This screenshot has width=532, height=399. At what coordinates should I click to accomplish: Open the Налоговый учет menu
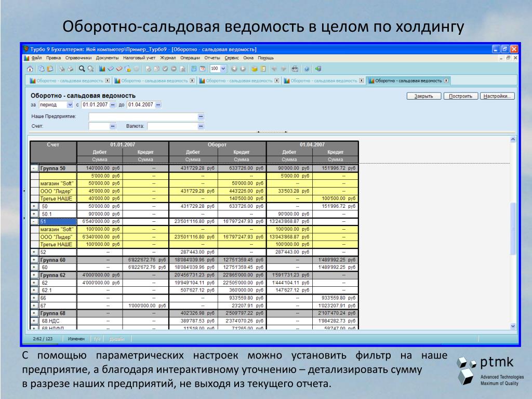click(x=139, y=58)
